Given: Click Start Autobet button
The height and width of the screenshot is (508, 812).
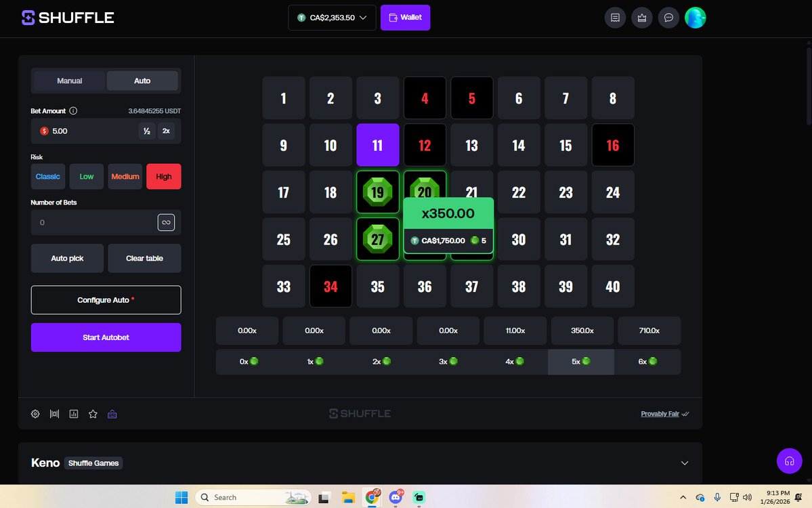Looking at the screenshot, I should click(x=106, y=337).
